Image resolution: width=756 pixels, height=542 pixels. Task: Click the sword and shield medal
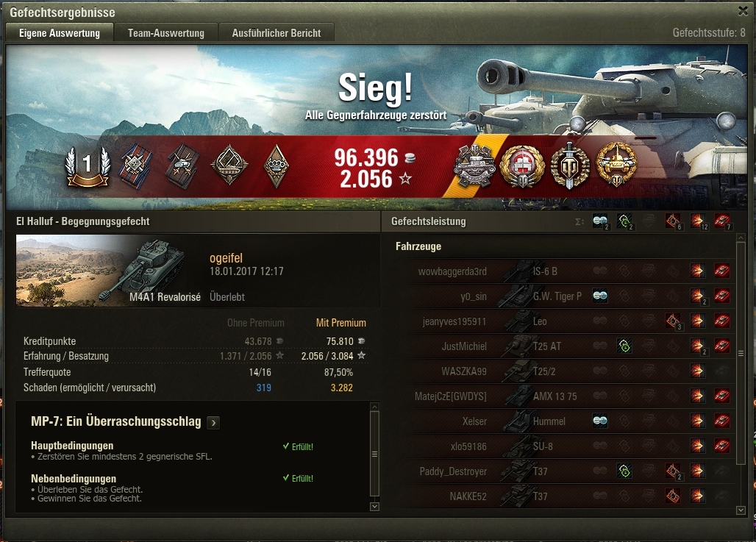point(570,165)
